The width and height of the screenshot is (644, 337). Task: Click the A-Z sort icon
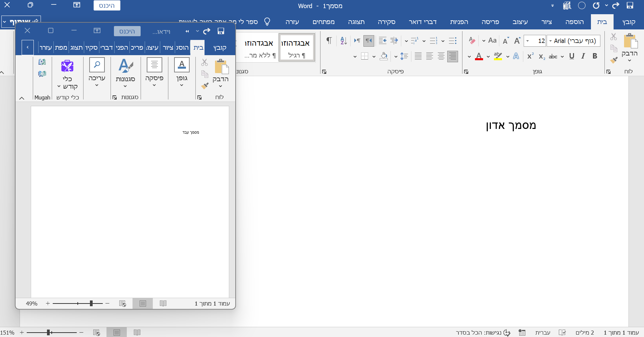[343, 41]
